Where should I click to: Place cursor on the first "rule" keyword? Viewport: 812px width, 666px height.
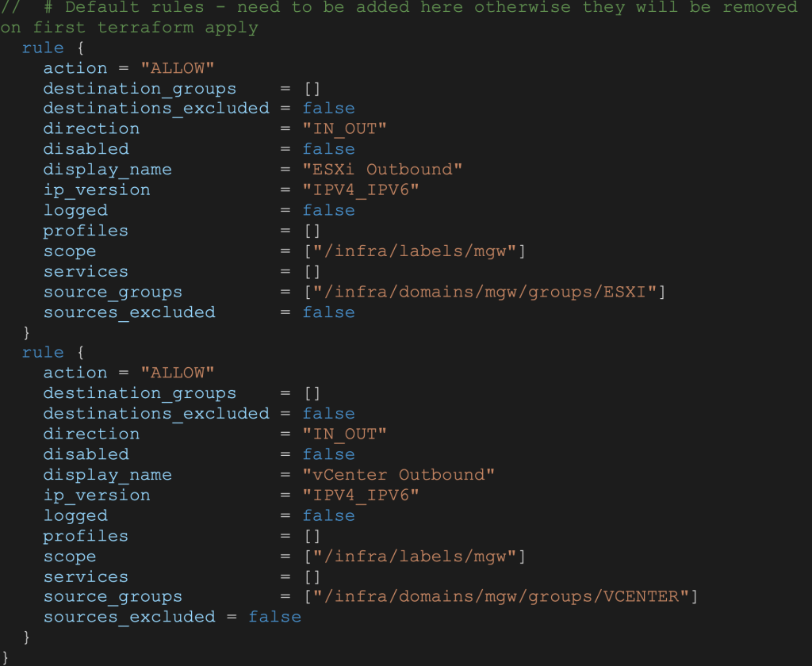[43, 48]
